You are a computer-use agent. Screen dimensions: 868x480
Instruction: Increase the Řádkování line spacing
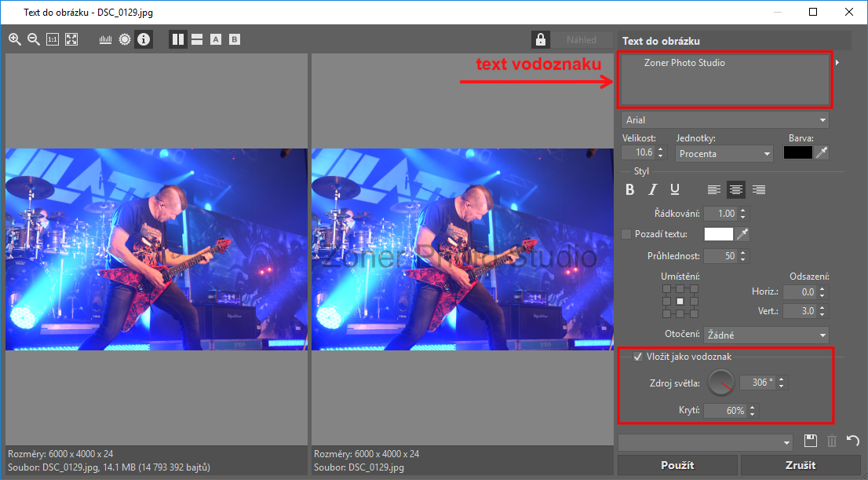pyautogui.click(x=743, y=210)
